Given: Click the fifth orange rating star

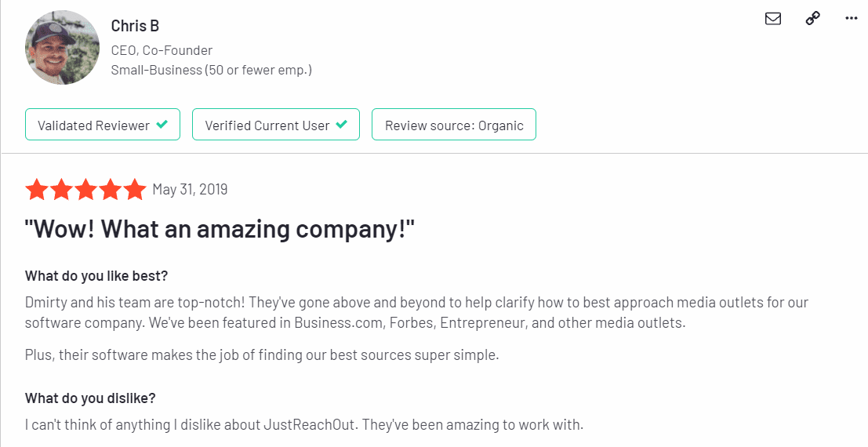Looking at the screenshot, I should pos(135,190).
